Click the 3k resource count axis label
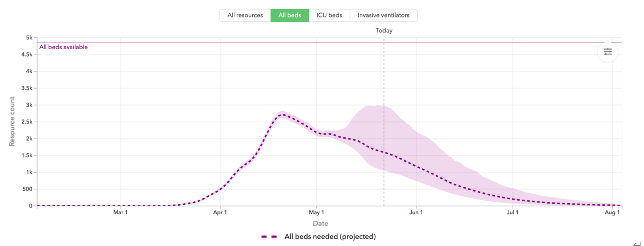 [x=29, y=105]
